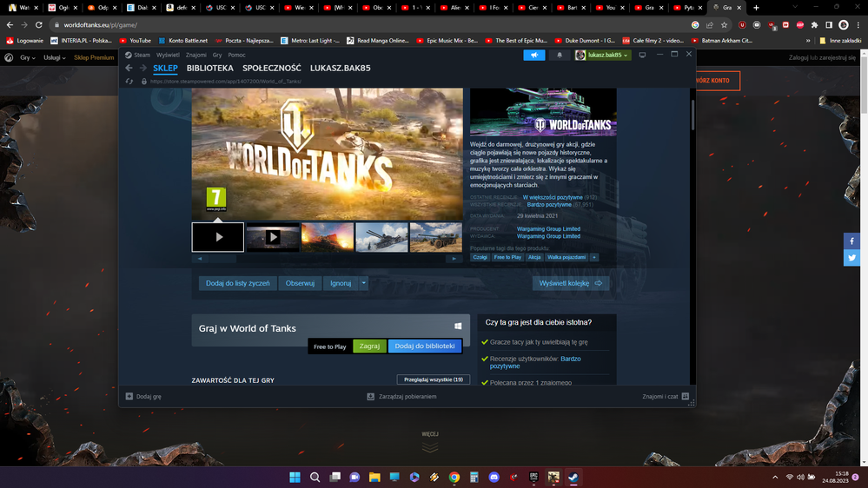This screenshot has width=868, height=488.
Task: Open Chrome three-dot menu
Action: pyautogui.click(x=858, y=25)
